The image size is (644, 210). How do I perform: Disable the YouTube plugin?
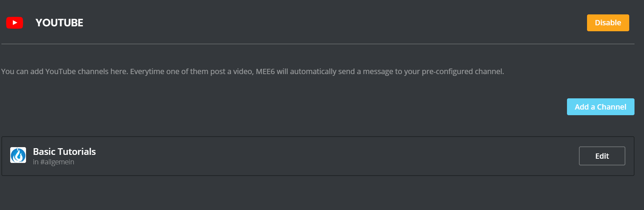[607, 23]
